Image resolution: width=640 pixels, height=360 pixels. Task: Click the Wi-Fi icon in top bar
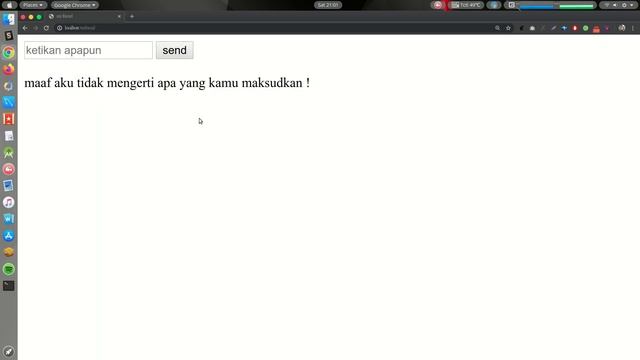607,5
